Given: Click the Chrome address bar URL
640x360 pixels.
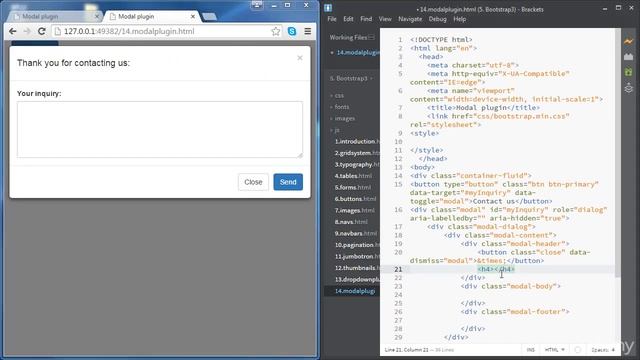Looking at the screenshot, I should click(x=129, y=31).
